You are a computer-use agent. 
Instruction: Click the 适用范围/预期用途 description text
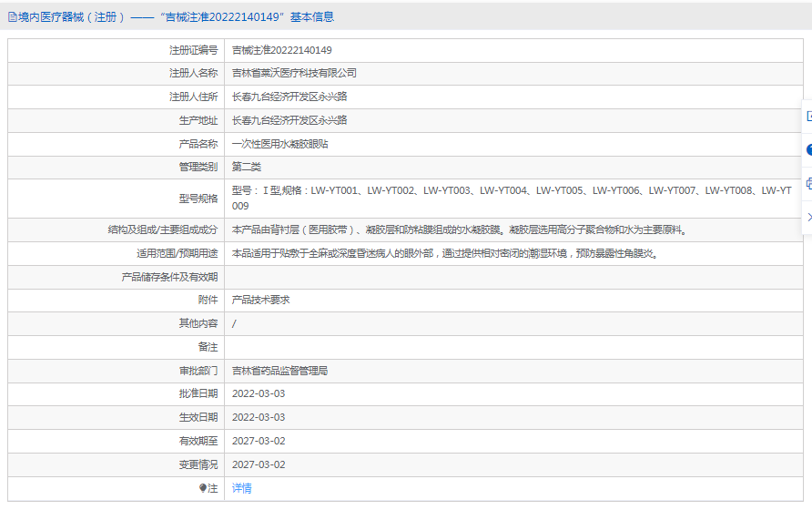444,253
